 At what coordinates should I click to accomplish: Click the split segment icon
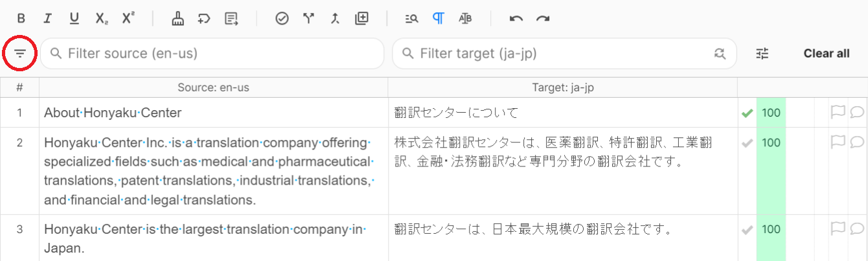click(x=308, y=19)
